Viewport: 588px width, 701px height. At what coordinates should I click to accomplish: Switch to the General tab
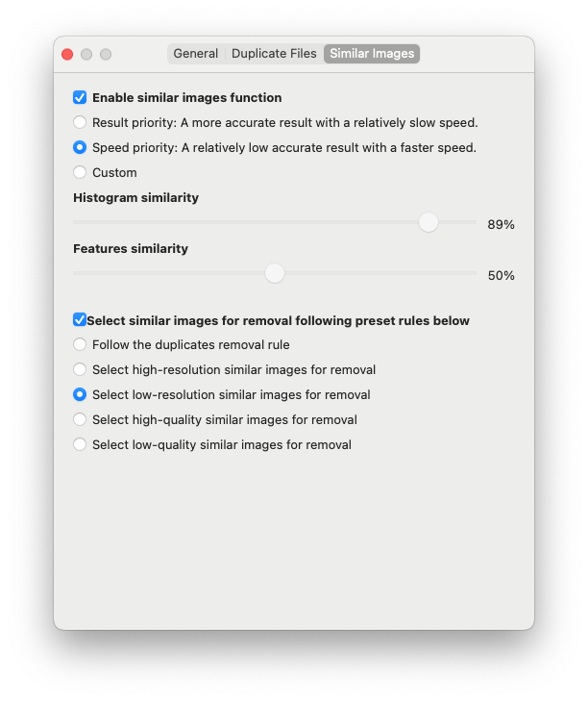196,54
